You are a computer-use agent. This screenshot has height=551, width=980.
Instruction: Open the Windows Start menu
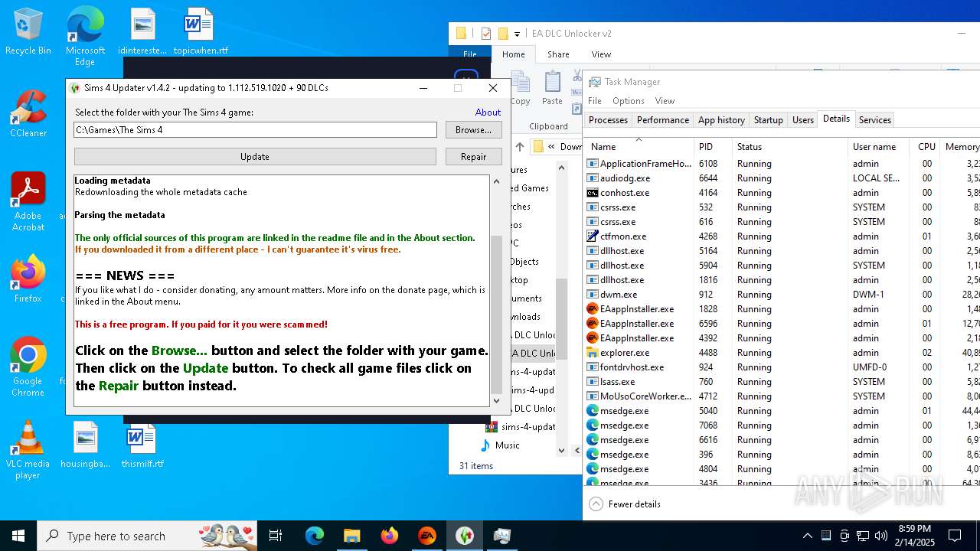(18, 536)
